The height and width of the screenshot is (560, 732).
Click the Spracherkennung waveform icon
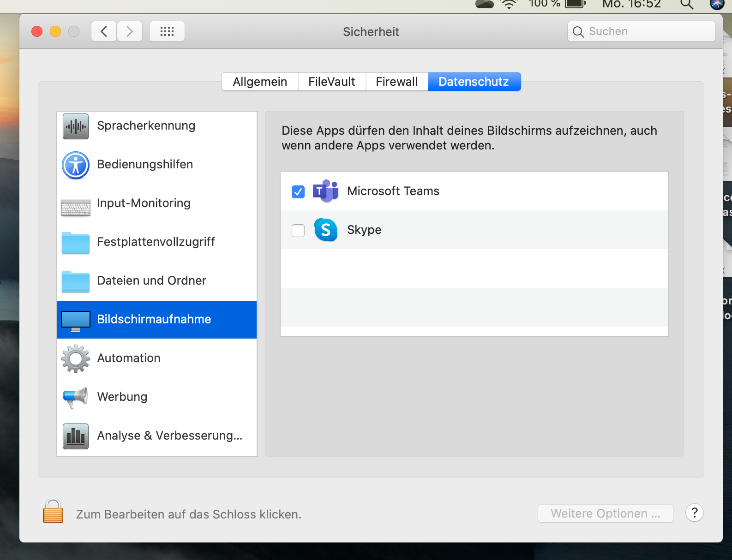point(76,126)
